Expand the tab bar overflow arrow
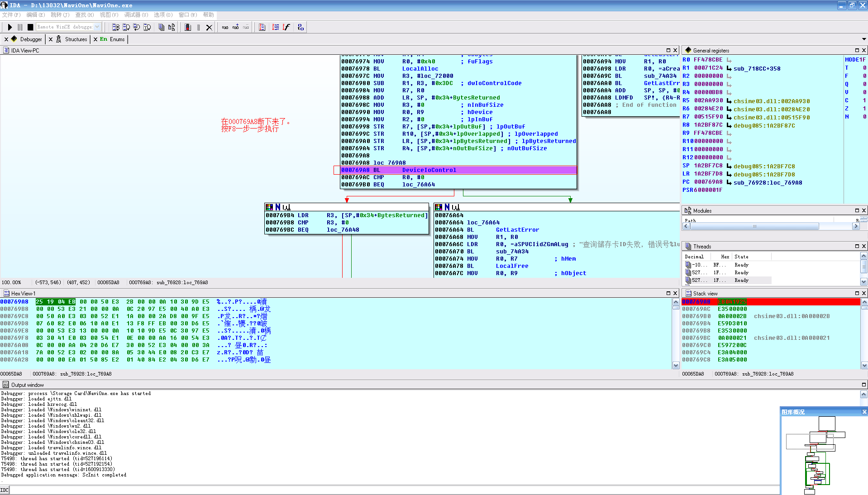 [863, 39]
